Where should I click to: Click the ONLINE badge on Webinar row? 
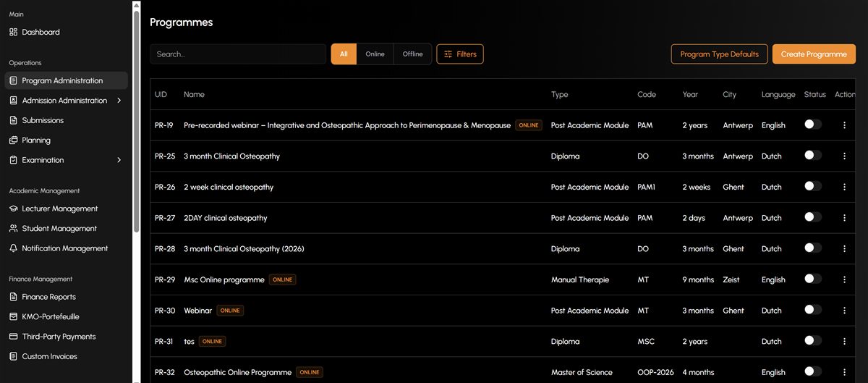(x=230, y=311)
